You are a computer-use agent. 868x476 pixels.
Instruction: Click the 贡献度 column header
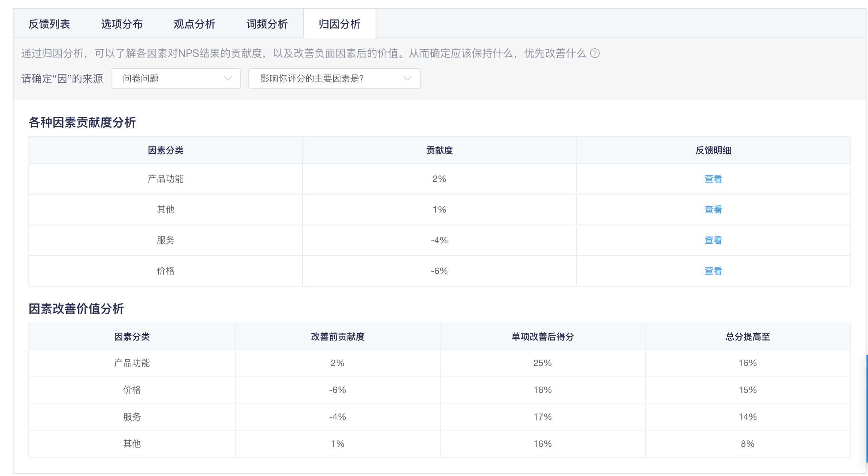point(440,150)
